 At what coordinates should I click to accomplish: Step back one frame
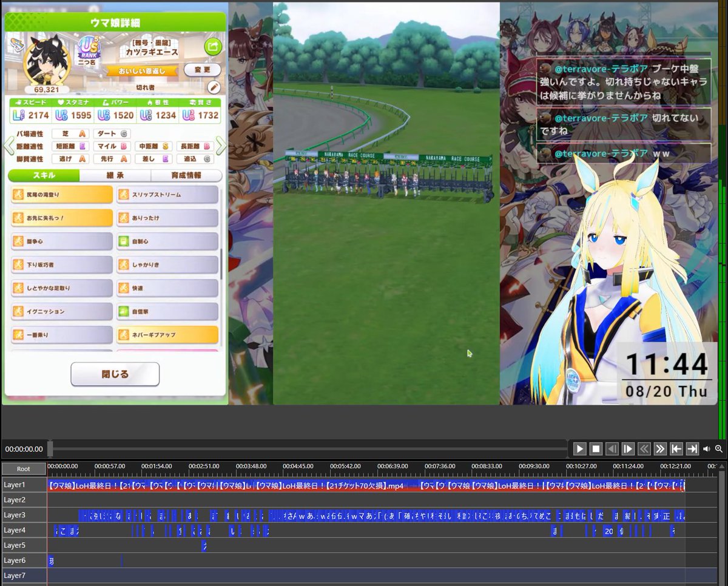(612, 449)
